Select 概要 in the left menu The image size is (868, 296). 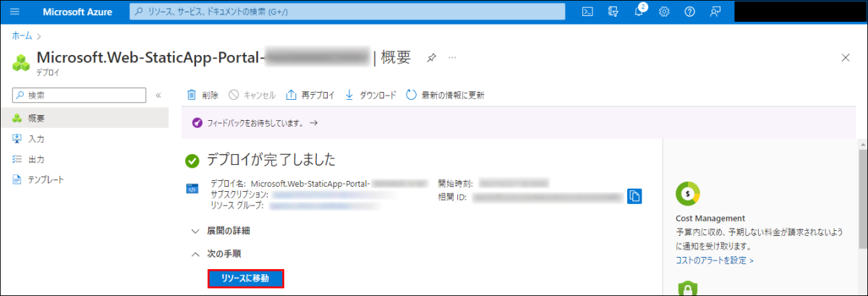pos(85,118)
